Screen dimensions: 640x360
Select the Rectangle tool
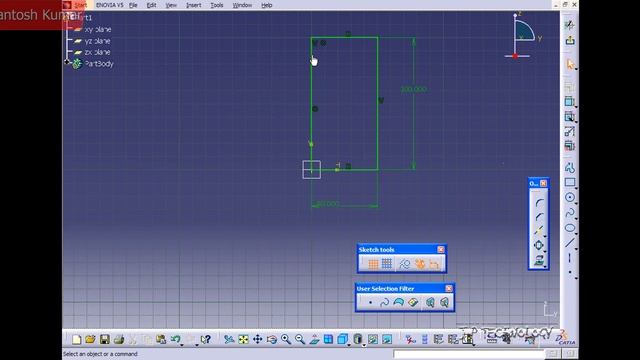[570, 182]
